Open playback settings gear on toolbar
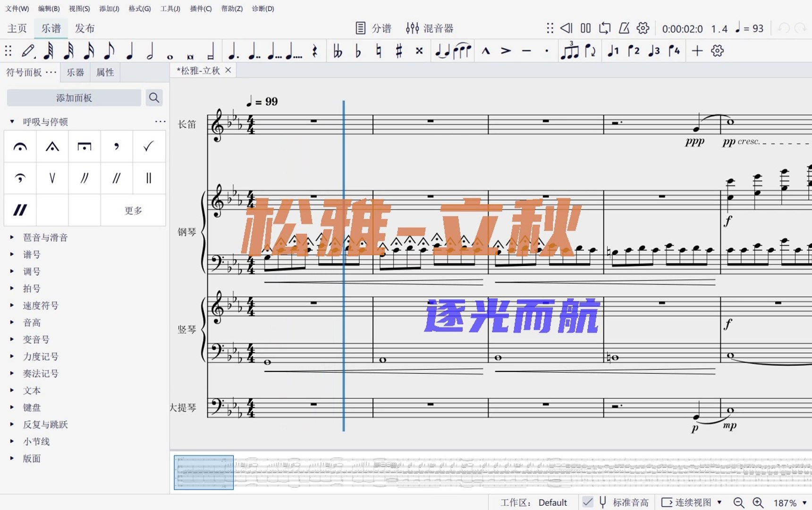812x510 pixels. click(643, 28)
